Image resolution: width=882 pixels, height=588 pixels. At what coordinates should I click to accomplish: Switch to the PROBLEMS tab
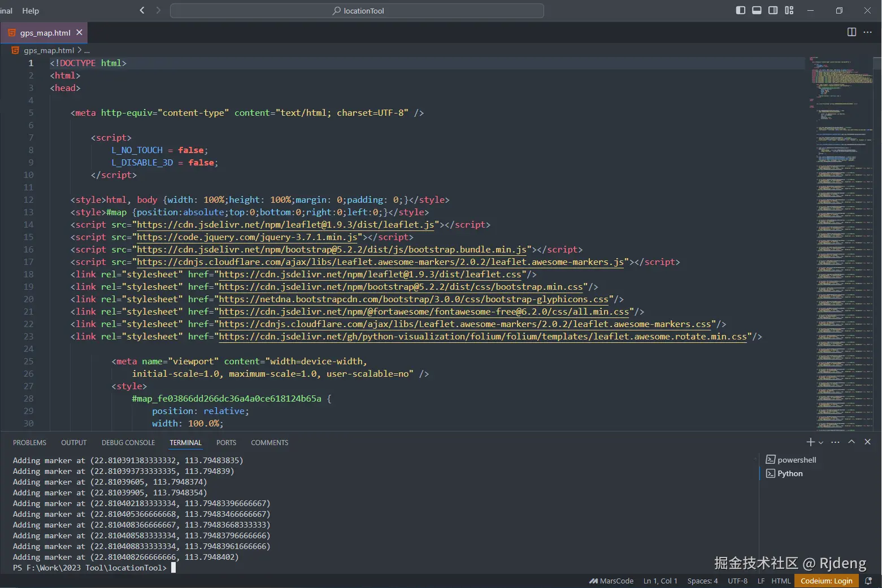pyautogui.click(x=29, y=443)
